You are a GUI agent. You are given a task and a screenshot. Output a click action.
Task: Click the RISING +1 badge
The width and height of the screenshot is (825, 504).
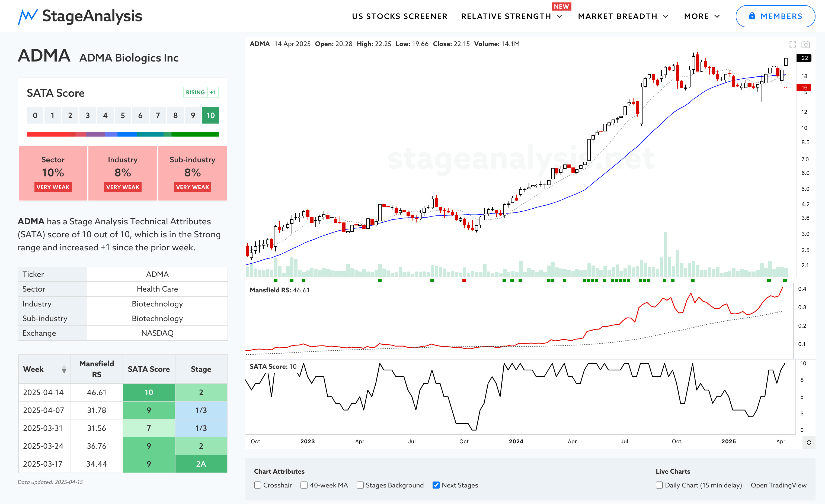pyautogui.click(x=201, y=92)
